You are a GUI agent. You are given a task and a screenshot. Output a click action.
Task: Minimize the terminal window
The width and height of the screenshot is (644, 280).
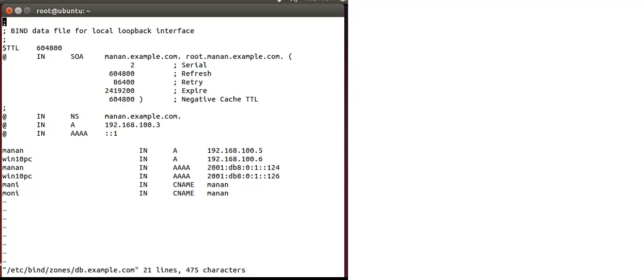tap(18, 10)
